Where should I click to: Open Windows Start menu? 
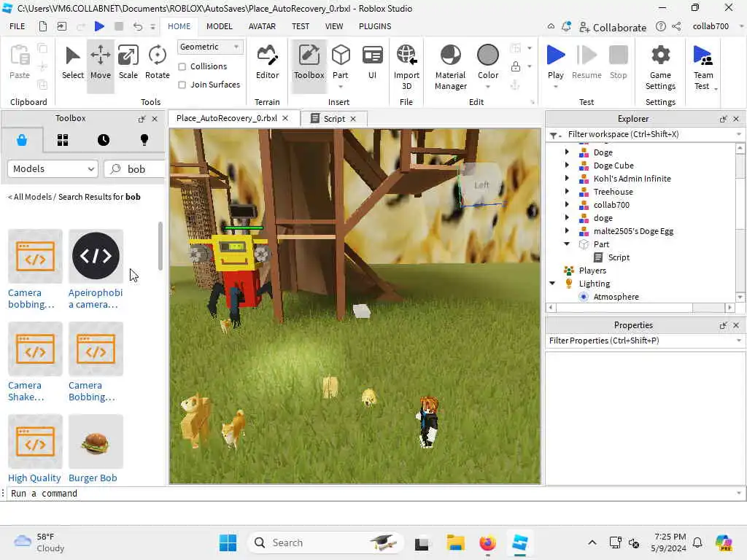click(228, 542)
